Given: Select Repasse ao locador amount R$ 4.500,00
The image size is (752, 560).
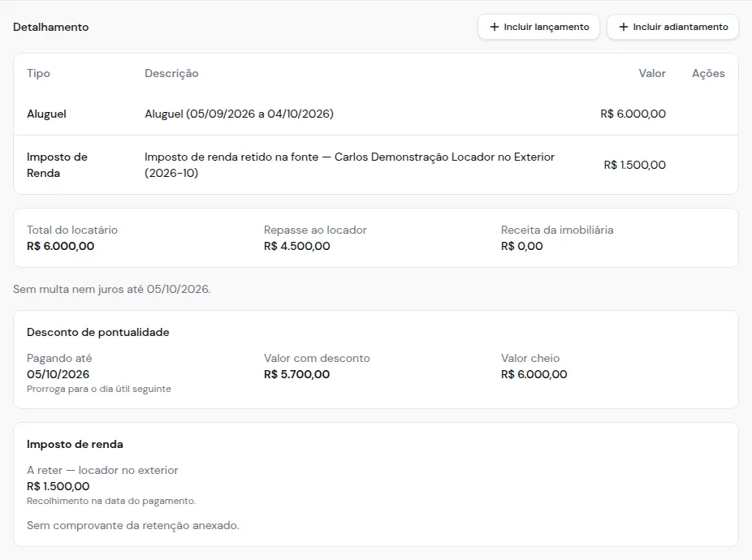Looking at the screenshot, I should click(297, 246).
